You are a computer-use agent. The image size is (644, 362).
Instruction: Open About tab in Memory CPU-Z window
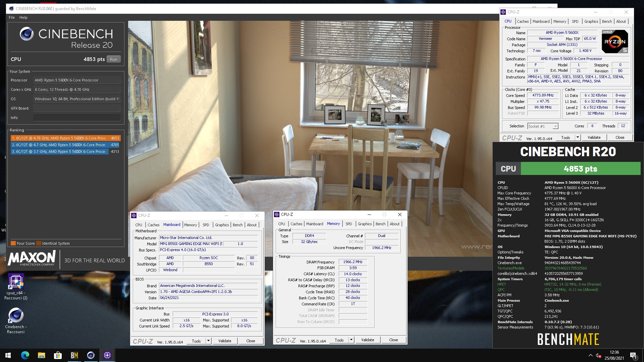[x=394, y=224]
